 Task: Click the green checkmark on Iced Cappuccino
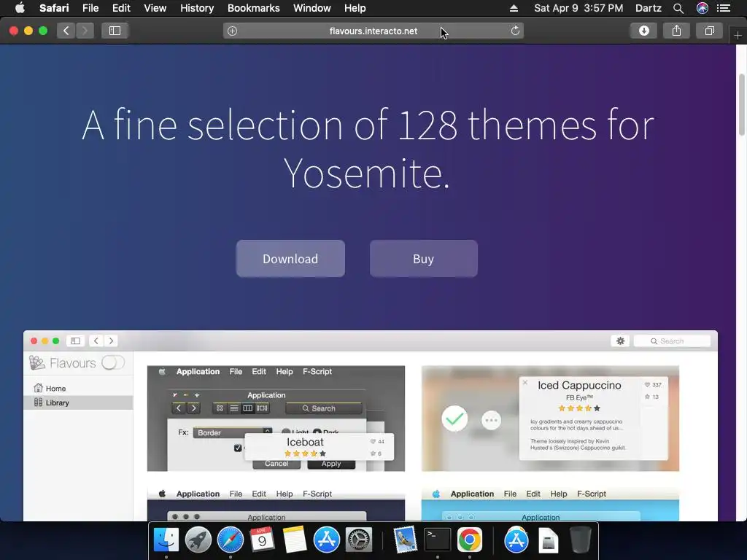[x=454, y=419]
